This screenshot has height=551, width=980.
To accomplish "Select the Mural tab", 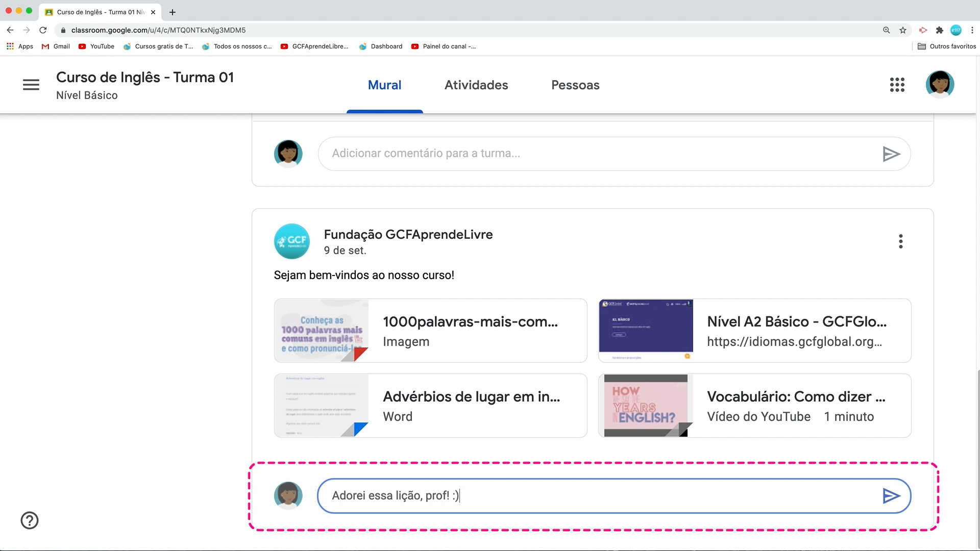I will tap(384, 85).
